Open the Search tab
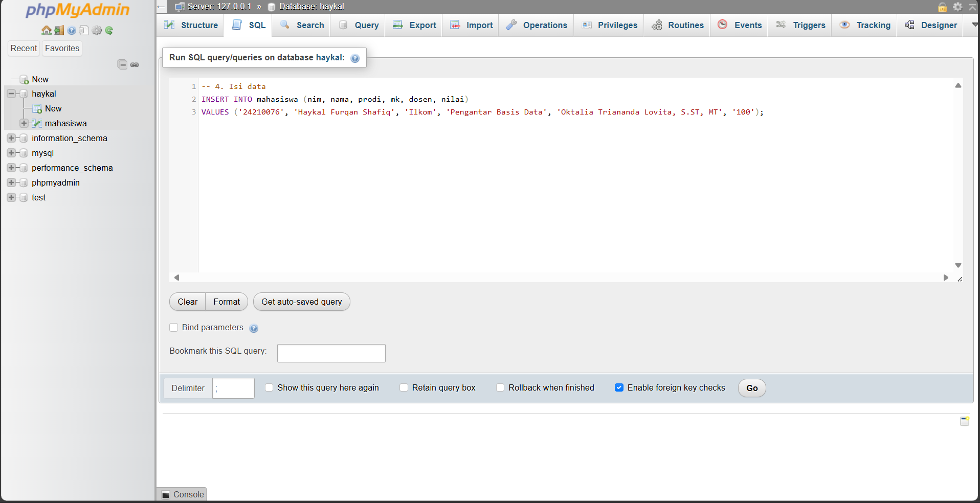The width and height of the screenshot is (980, 503). [x=302, y=25]
